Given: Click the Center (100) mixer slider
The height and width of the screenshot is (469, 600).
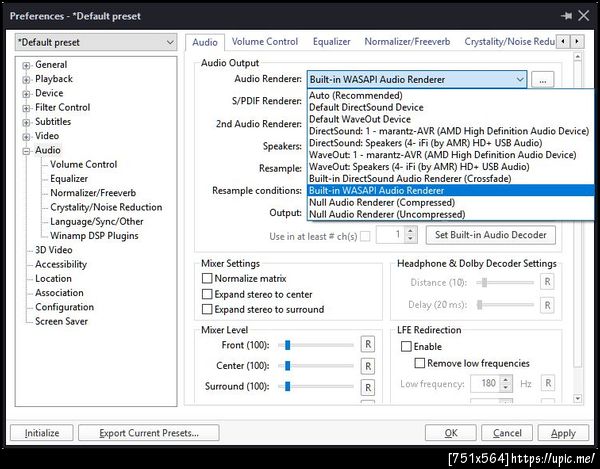Looking at the screenshot, I should coord(316,366).
